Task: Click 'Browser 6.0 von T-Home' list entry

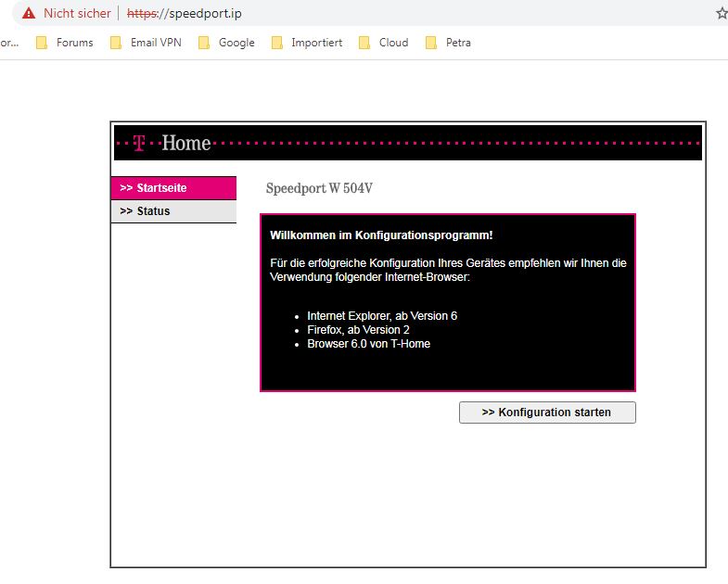Action: coord(369,344)
